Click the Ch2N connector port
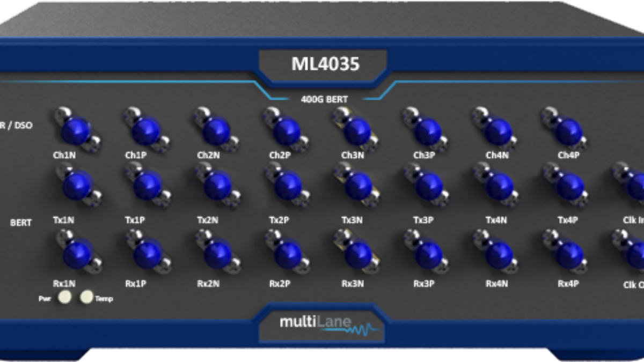 pos(217,130)
